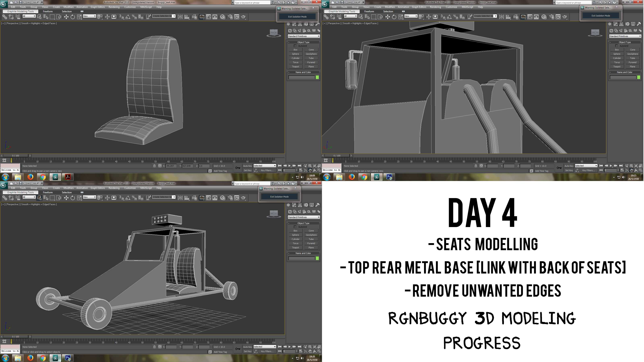
Task: Click Select and Move in the full buggy window
Action: pos(66,198)
